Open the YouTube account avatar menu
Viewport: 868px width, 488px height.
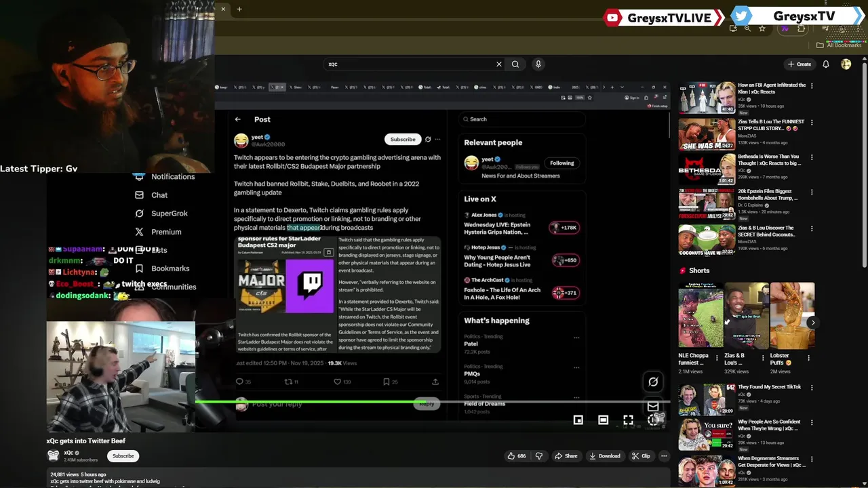click(846, 64)
